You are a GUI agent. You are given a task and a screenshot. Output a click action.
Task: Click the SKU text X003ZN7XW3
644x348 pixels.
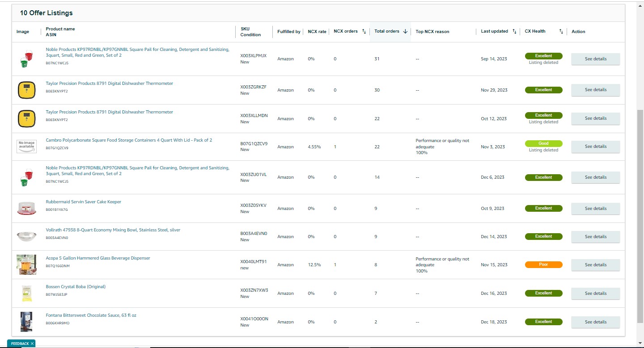coord(254,290)
